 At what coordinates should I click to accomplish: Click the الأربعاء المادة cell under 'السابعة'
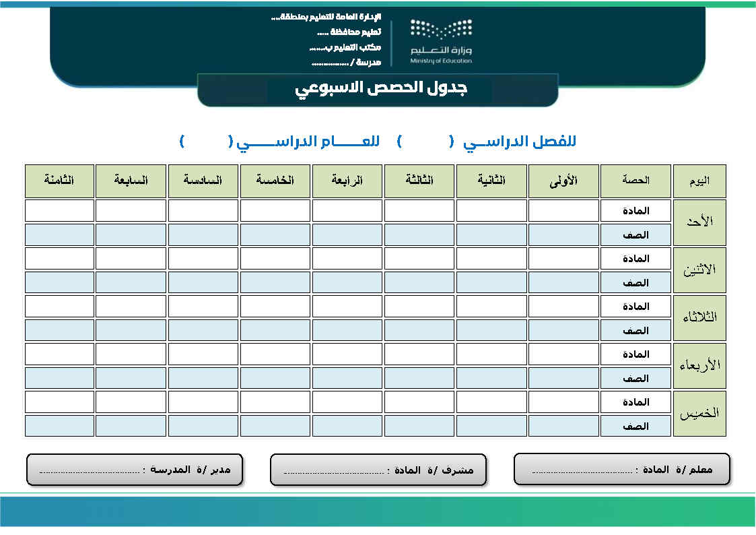point(131,354)
